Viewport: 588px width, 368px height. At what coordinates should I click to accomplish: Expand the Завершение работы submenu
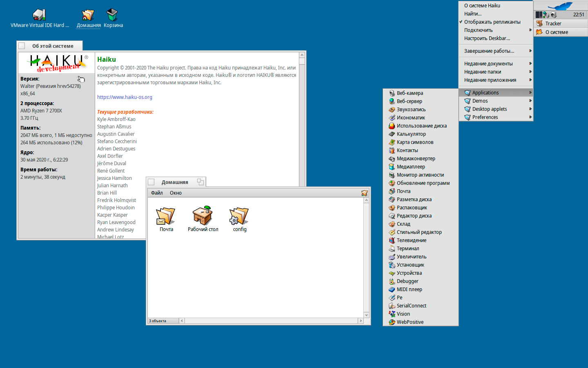point(496,51)
